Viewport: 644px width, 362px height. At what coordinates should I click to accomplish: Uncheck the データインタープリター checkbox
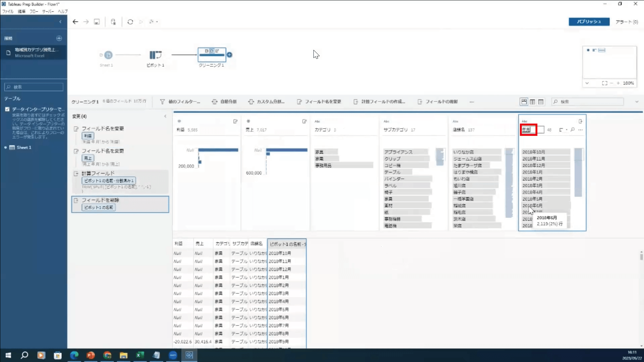tap(7, 109)
